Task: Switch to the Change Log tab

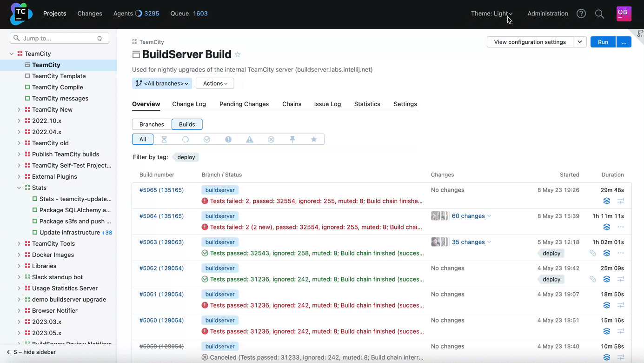Action: [x=189, y=104]
